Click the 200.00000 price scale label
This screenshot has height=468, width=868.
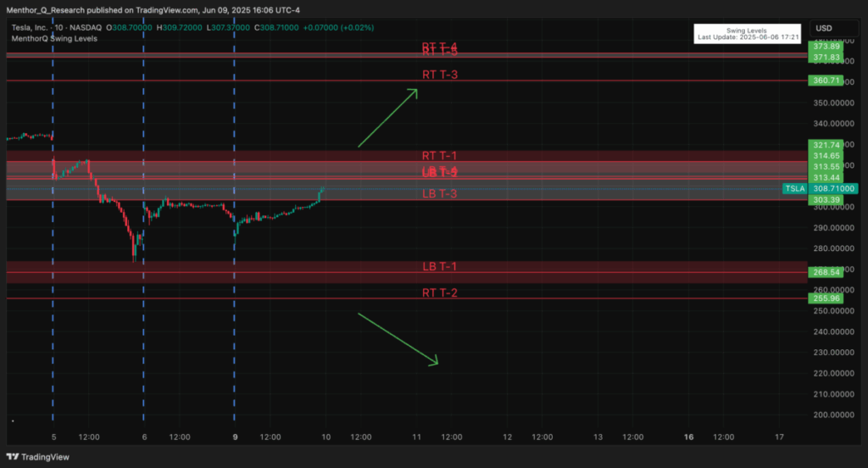[834, 415]
